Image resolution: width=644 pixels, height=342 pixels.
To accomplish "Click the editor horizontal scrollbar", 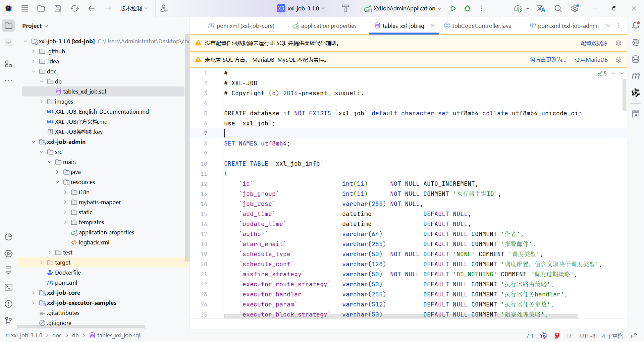I will click(400, 316).
